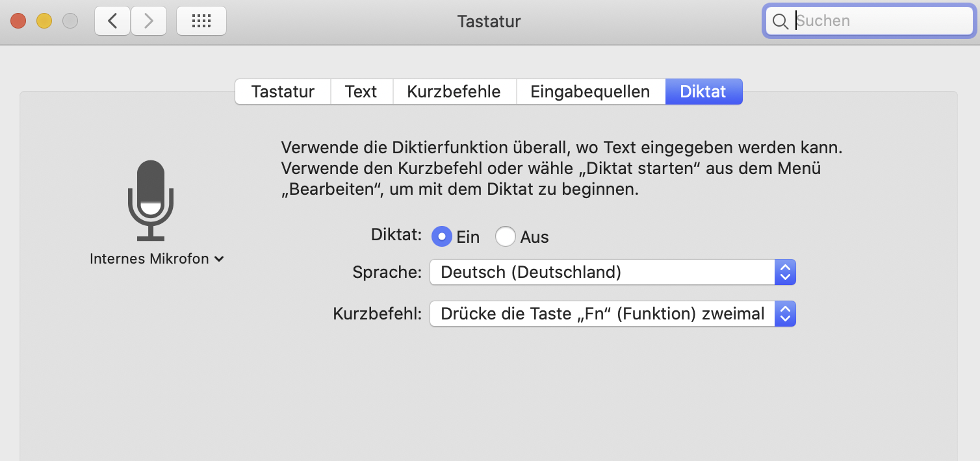The height and width of the screenshot is (461, 980).
Task: Open the Kurzbefehl shortcut dropdown
Action: pyautogui.click(x=602, y=314)
